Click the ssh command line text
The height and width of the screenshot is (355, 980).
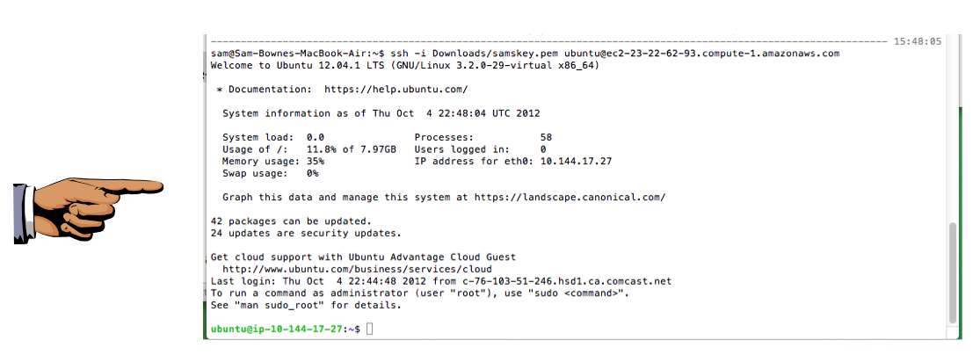tap(525, 54)
